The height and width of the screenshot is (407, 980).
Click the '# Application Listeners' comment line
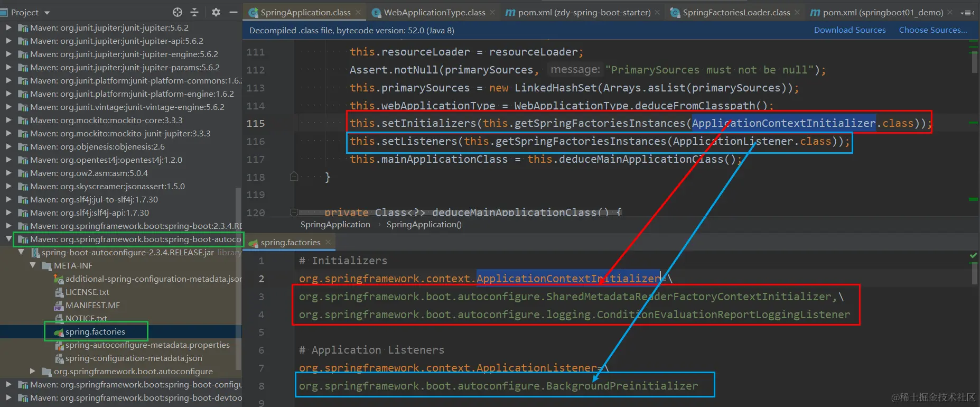point(371,350)
